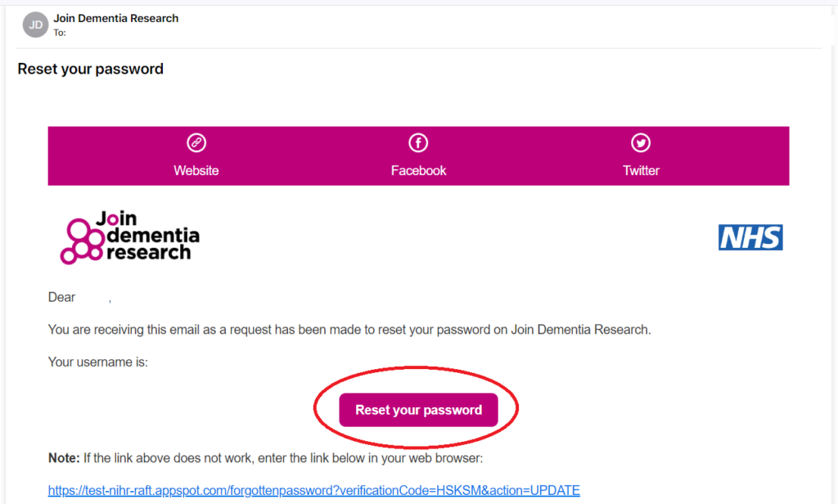Open the Twitter text label
Viewport: 838px width, 504px height.
[x=641, y=171]
